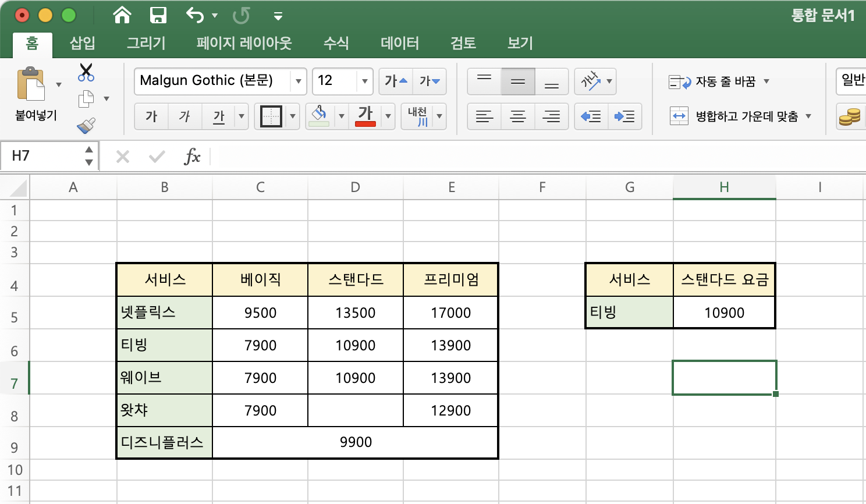Click into the formula bar field
866x504 pixels.
pos(538,156)
